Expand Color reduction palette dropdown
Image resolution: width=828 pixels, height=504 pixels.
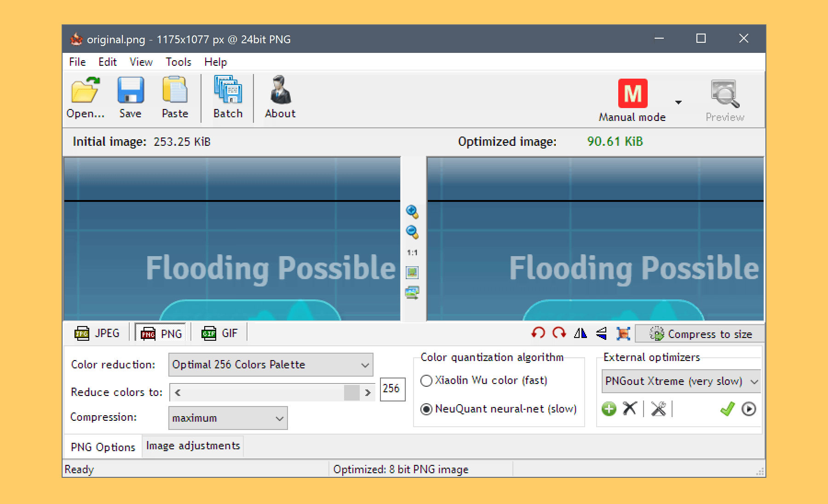click(x=365, y=365)
